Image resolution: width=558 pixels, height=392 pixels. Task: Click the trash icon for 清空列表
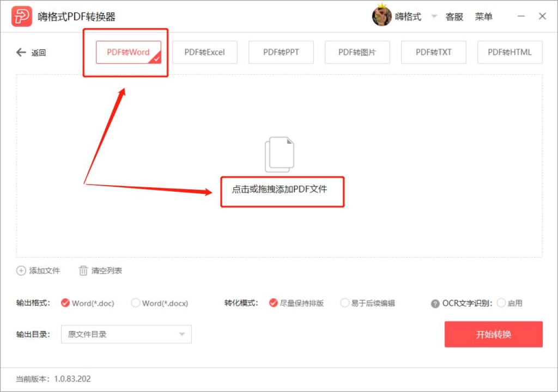(83, 271)
